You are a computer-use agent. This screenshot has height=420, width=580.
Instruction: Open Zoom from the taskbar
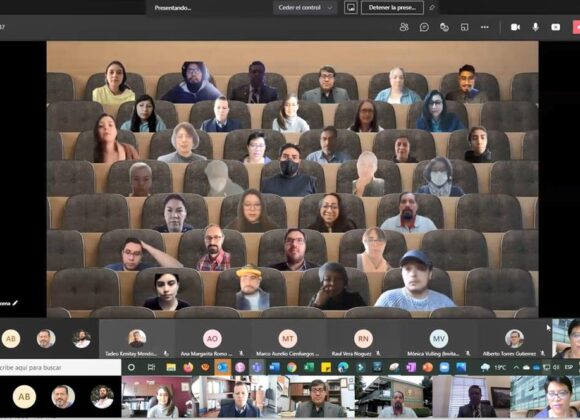444,367
